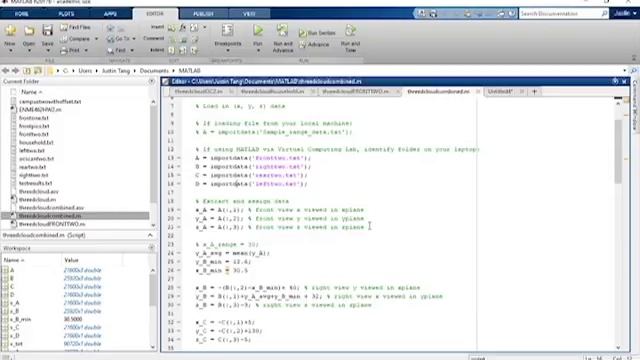Screen dimensions: 640x360
Task: Toggle breakpoint dash on line 19
Action: point(179,210)
